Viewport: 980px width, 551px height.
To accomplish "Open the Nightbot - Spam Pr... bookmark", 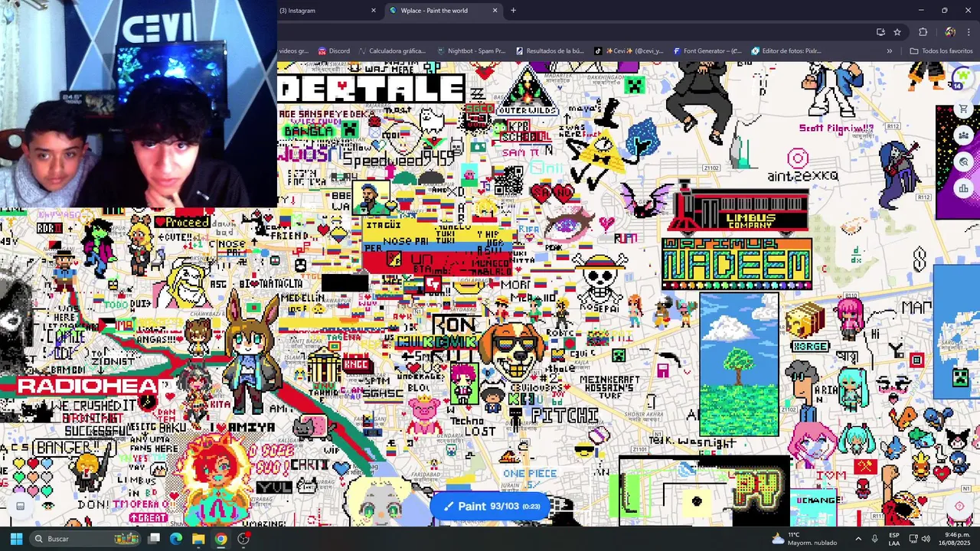I will click(471, 51).
